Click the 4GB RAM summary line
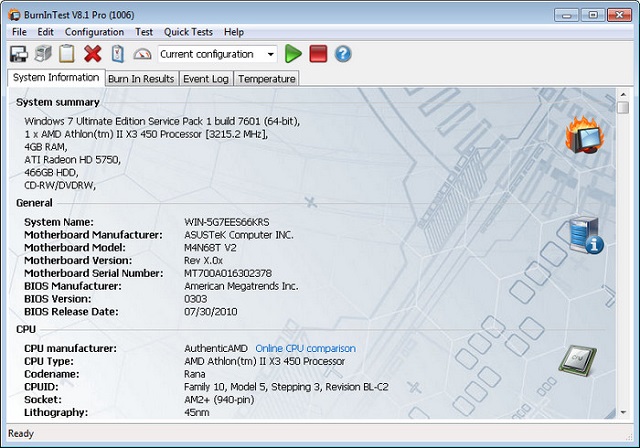The height and width of the screenshot is (448, 640). click(x=46, y=147)
